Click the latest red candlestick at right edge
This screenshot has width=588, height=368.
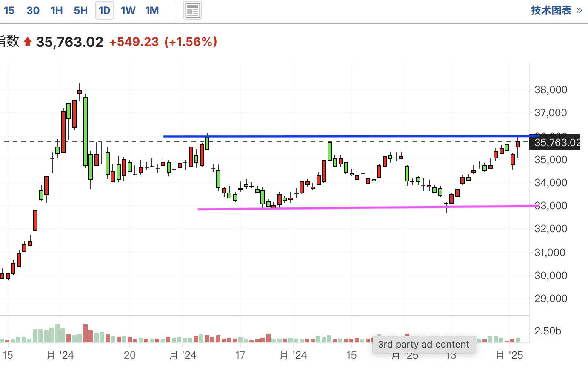coord(518,144)
